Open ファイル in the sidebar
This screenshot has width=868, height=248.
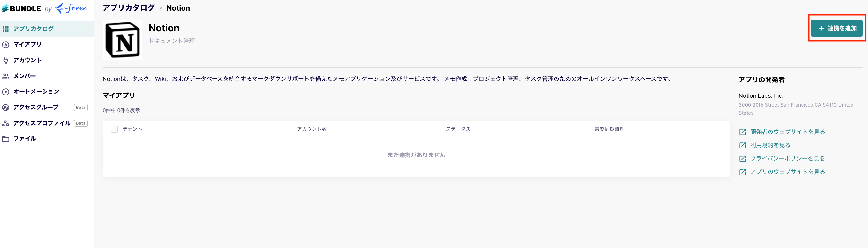[x=47, y=139]
